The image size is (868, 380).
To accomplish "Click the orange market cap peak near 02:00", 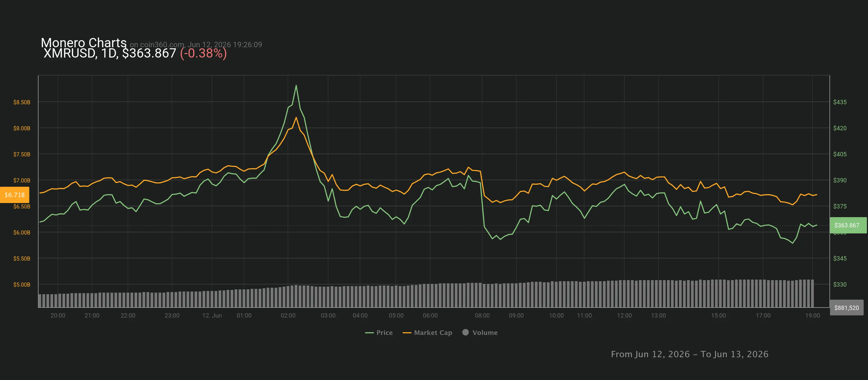I will click(296, 117).
